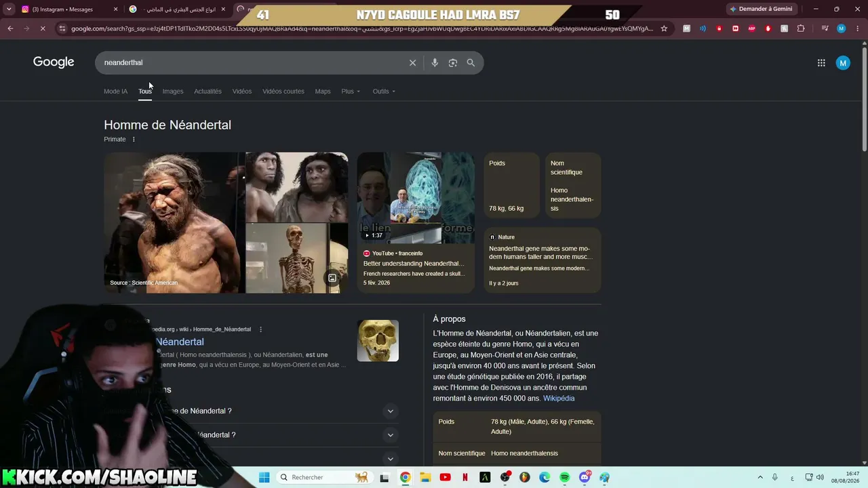This screenshot has width=868, height=488.
Task: Switch to the Vidéos courtes tab
Action: tap(283, 91)
